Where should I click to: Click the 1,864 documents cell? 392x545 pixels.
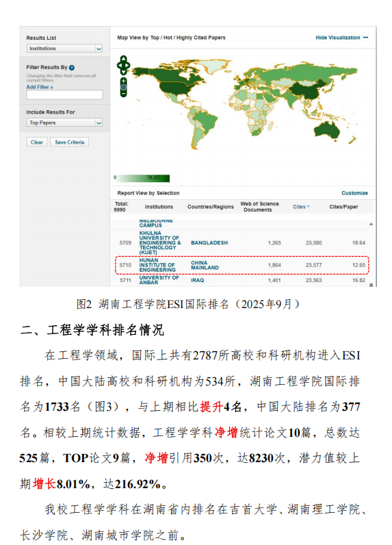click(274, 265)
